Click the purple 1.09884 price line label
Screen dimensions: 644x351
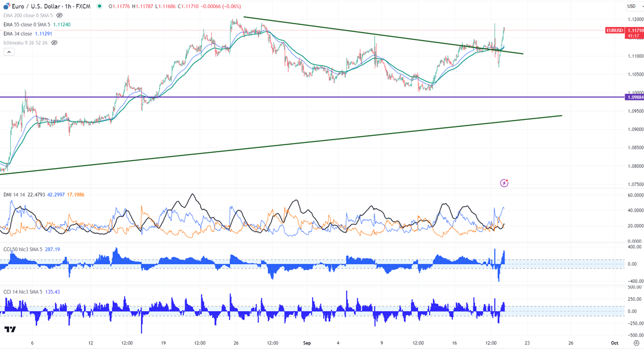coord(635,97)
